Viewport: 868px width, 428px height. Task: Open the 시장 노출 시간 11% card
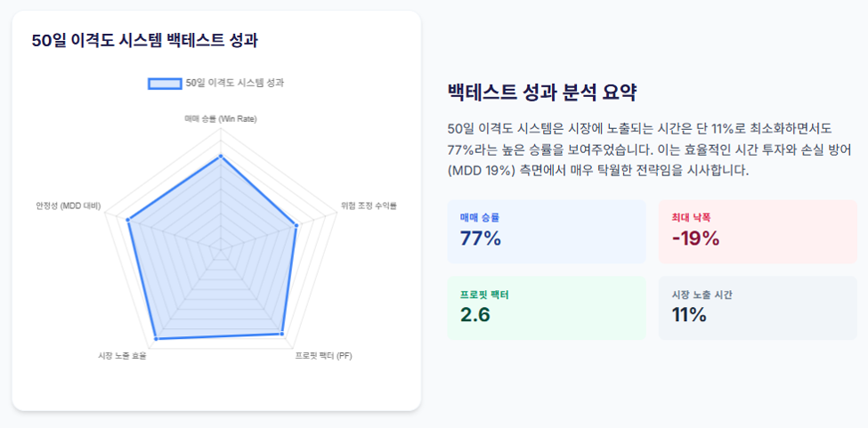(758, 308)
